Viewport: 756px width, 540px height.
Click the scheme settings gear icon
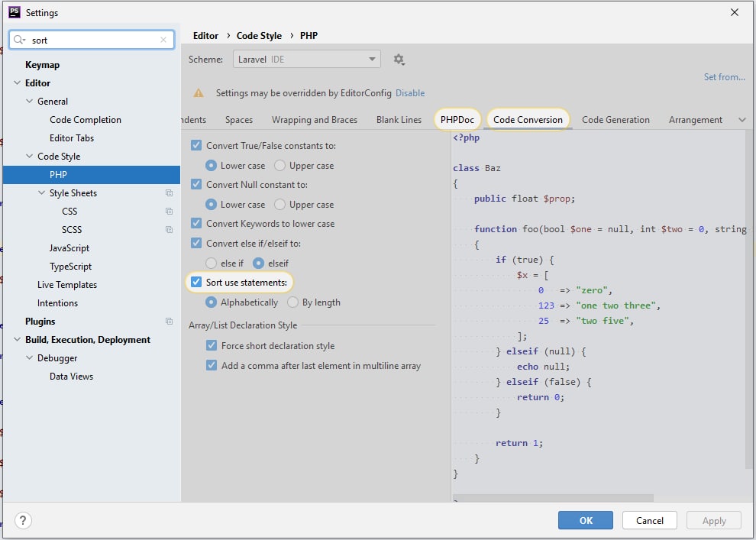399,60
